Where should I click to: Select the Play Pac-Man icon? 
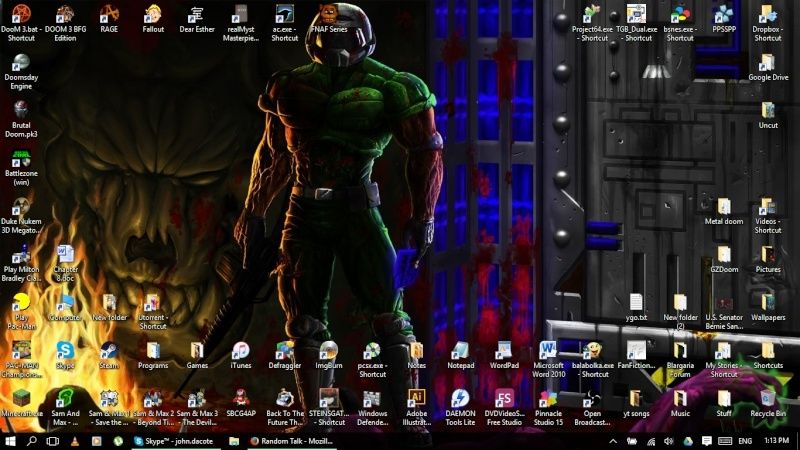pyautogui.click(x=21, y=302)
